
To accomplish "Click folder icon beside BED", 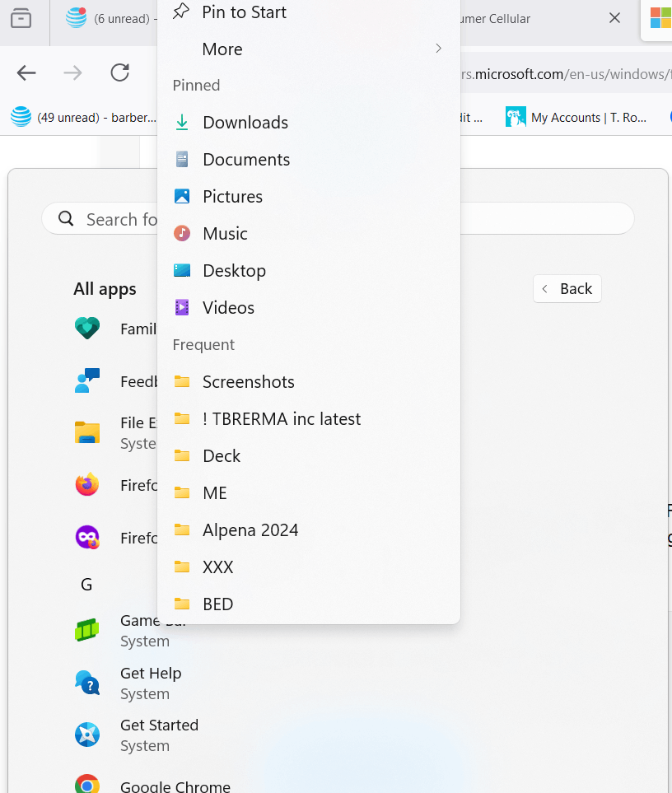I will (182, 604).
